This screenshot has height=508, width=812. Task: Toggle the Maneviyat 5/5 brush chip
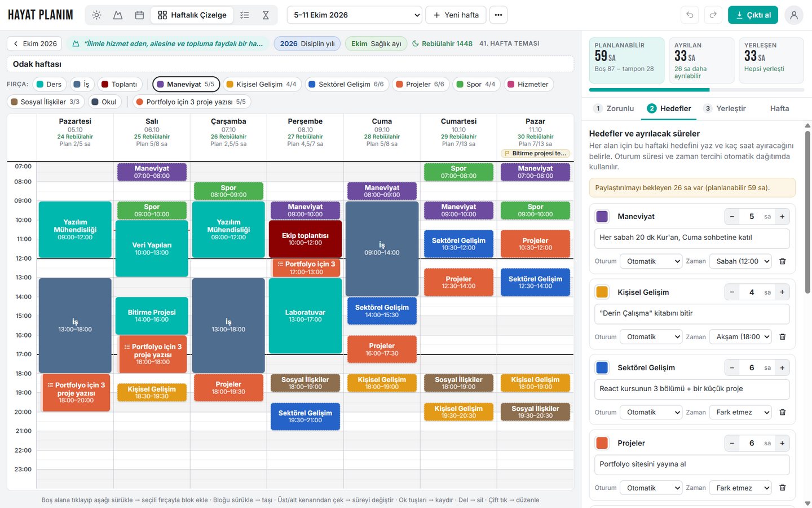click(186, 85)
